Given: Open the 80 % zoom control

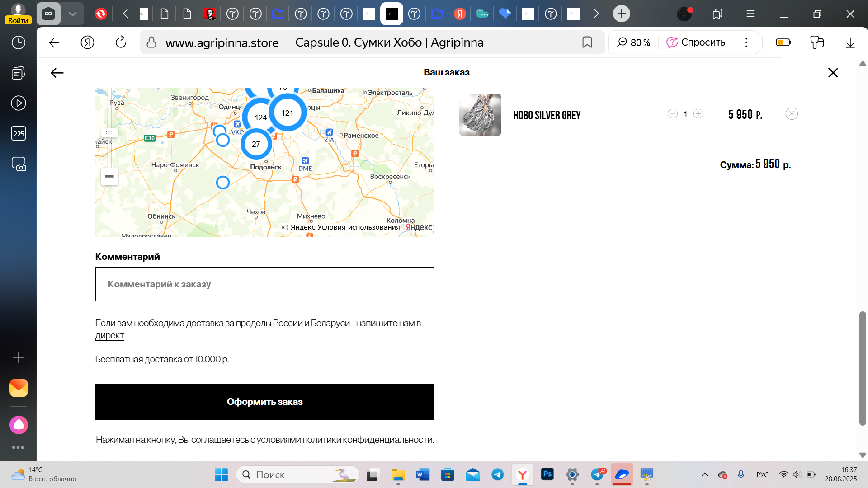Looking at the screenshot, I should pos(634,42).
